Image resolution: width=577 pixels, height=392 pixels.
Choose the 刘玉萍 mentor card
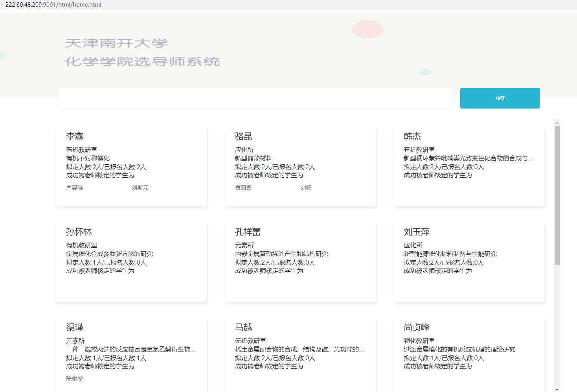[469, 262]
